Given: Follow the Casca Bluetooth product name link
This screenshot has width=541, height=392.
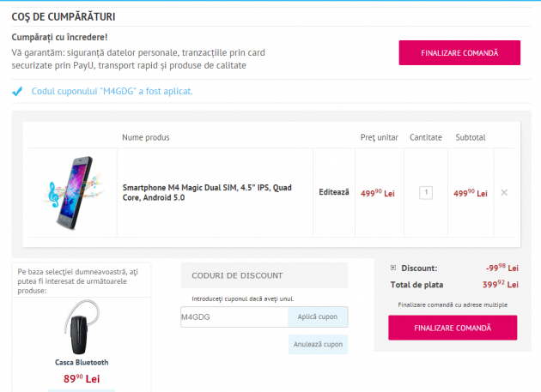Looking at the screenshot, I should pyautogui.click(x=82, y=362).
